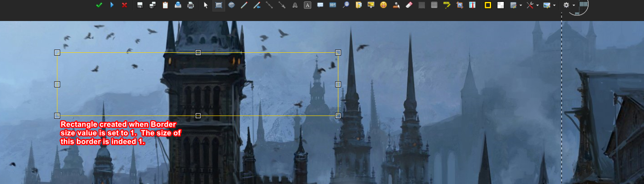Toggle the white fill background square
This screenshot has height=184, width=644.
pos(500,5)
